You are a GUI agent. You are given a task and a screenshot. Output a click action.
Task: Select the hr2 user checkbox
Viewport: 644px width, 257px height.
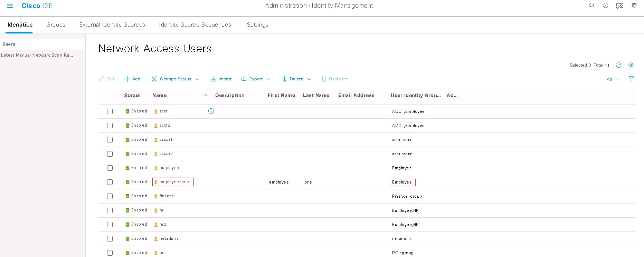pyautogui.click(x=110, y=225)
